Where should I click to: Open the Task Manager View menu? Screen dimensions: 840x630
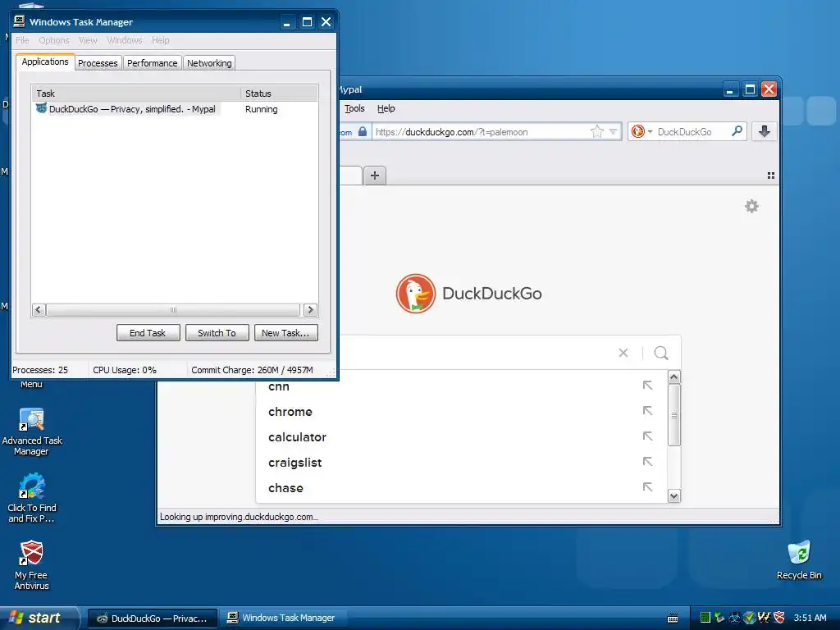click(x=88, y=40)
